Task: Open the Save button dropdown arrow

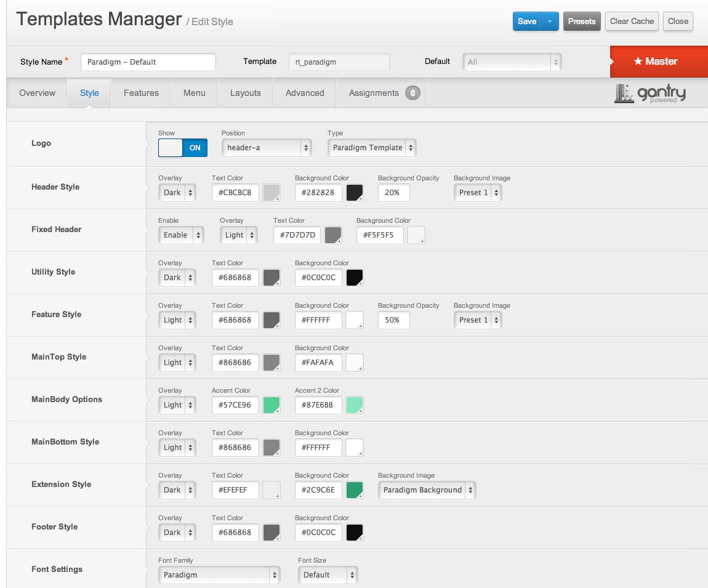Action: tap(550, 21)
